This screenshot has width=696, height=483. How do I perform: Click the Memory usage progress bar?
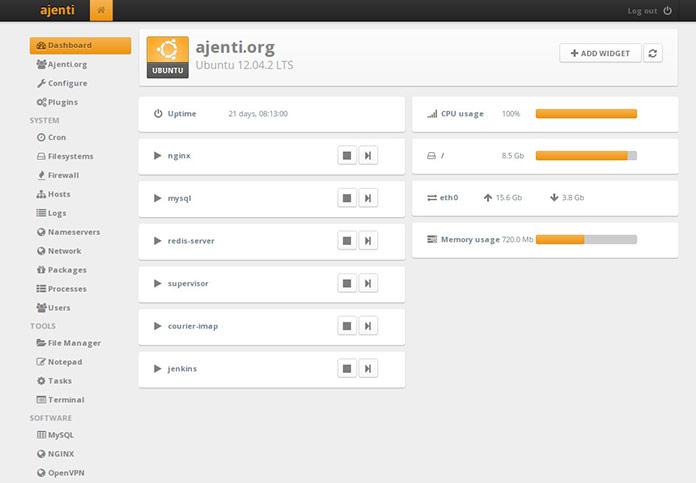586,239
